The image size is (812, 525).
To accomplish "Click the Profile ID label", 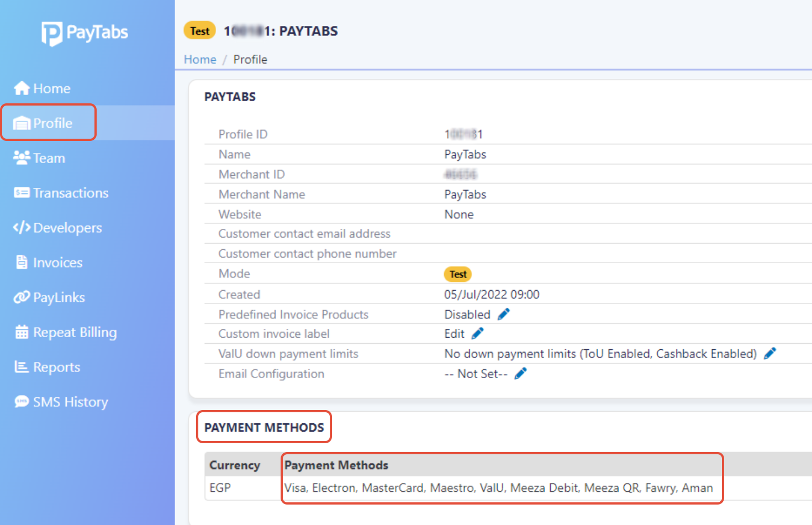I will (243, 134).
